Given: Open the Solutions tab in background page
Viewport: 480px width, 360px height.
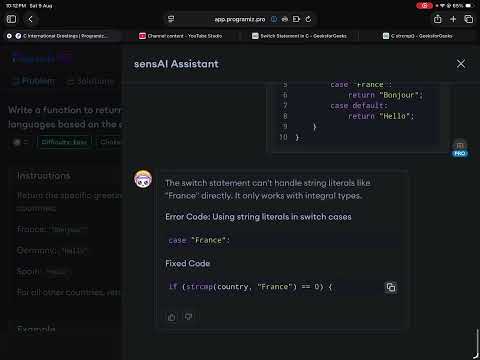Looking at the screenshot, I should [91, 81].
